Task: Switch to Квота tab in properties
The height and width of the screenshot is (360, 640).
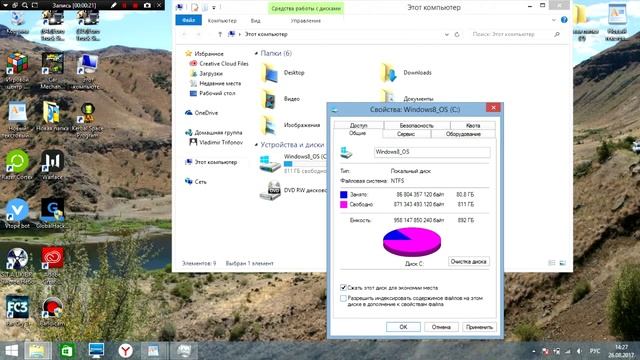Action: point(473,125)
